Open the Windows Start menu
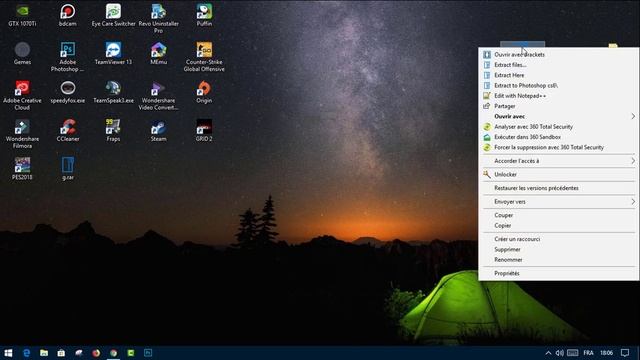The width and height of the screenshot is (640, 360). pos(8,353)
